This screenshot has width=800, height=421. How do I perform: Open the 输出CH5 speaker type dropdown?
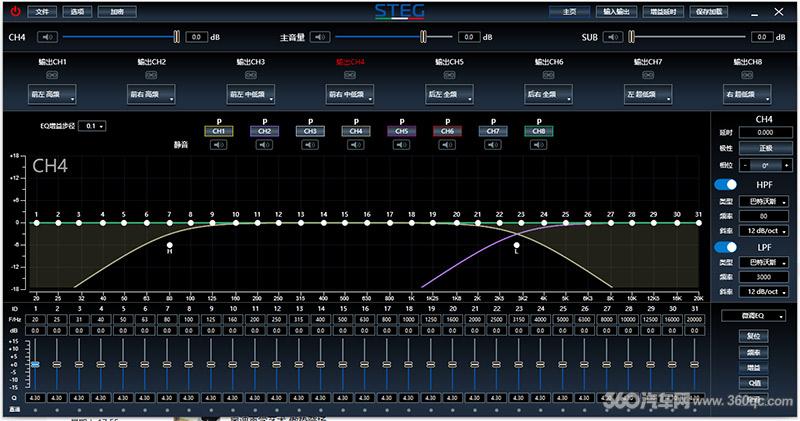(x=449, y=94)
